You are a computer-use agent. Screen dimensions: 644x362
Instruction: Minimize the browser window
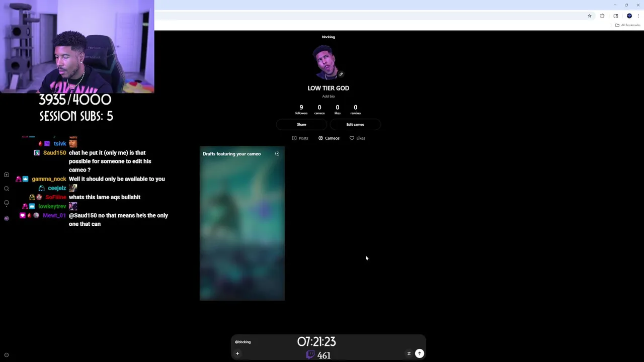click(615, 5)
